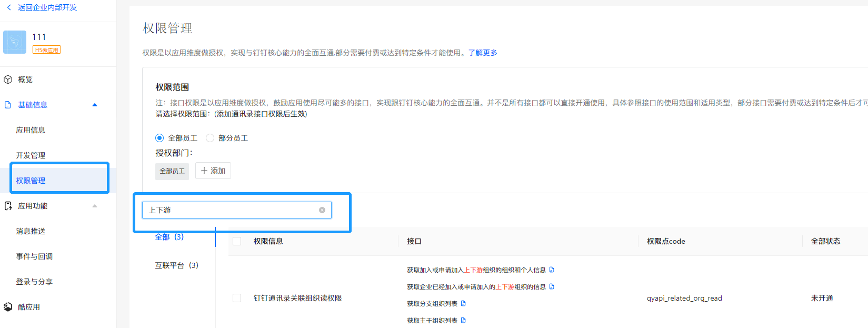The image size is (868, 328).
Task: Click the 全部员工 department tag
Action: [172, 171]
